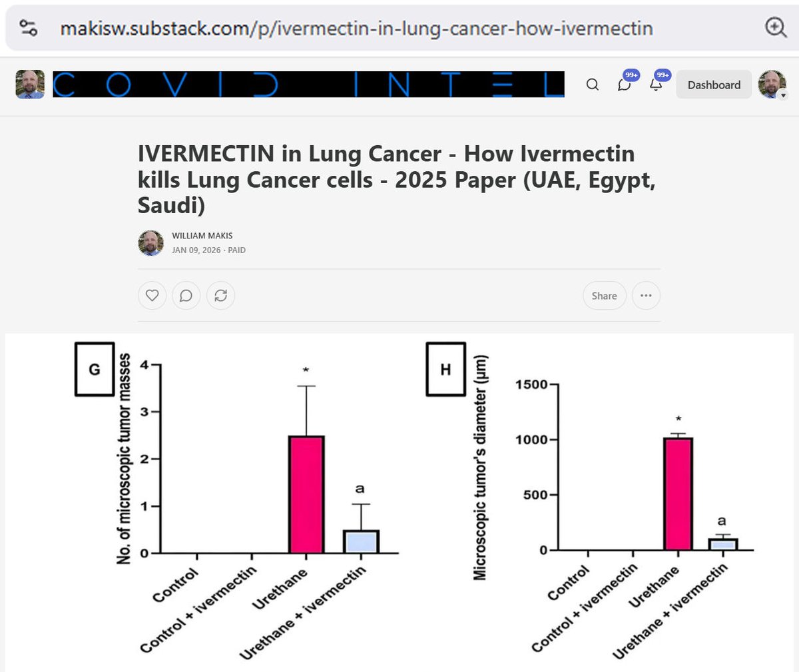
Task: Toggle like on the post with the heart
Action: [152, 295]
